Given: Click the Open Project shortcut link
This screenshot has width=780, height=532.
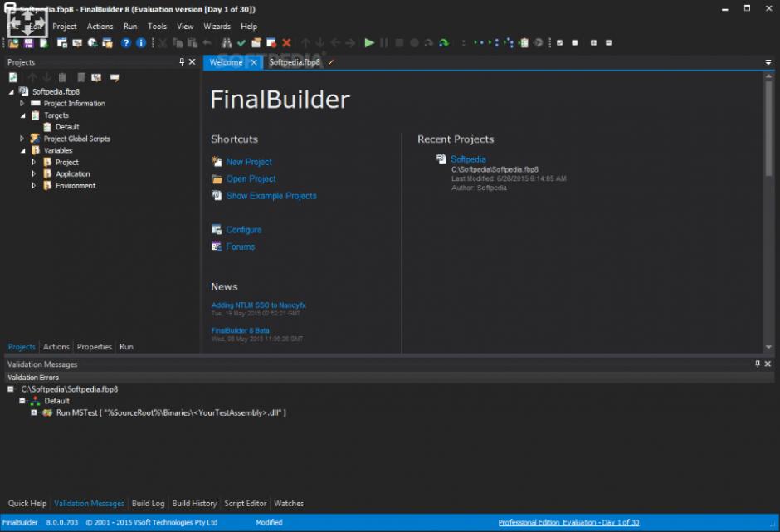Looking at the screenshot, I should point(251,178).
